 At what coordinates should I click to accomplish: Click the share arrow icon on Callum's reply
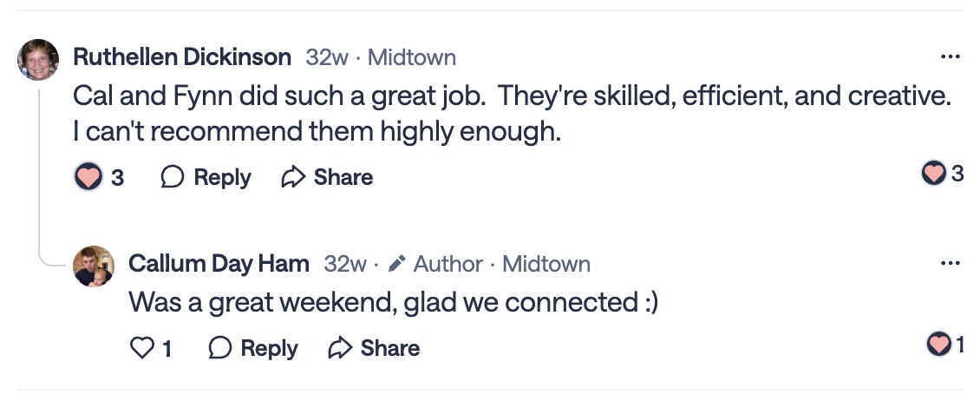pyautogui.click(x=341, y=348)
